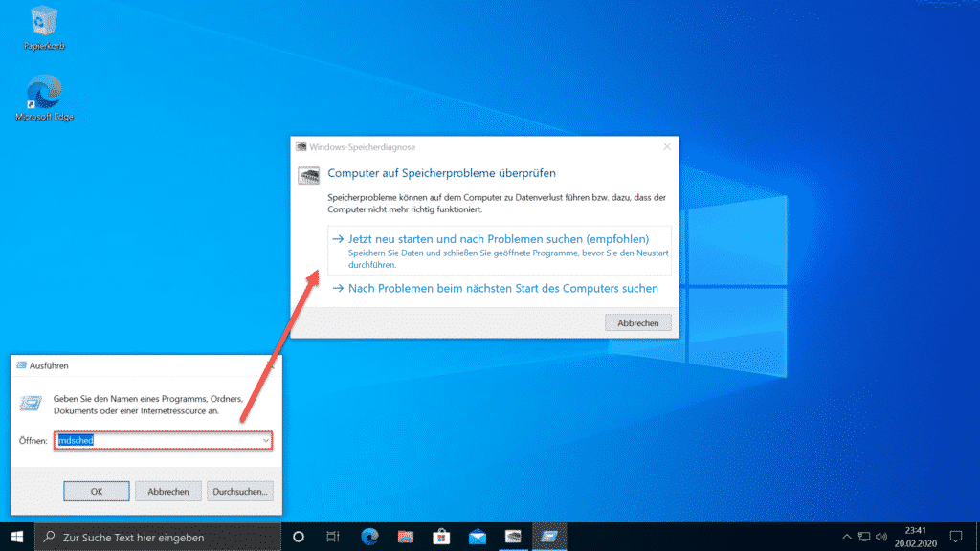Open the Papierkorb desktop icon
980x551 pixels.
44,28
